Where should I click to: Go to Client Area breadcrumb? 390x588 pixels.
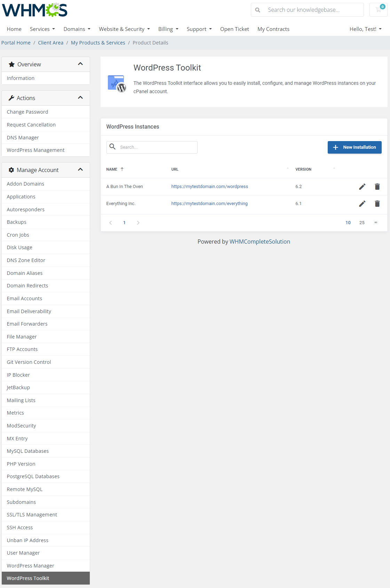[51, 43]
